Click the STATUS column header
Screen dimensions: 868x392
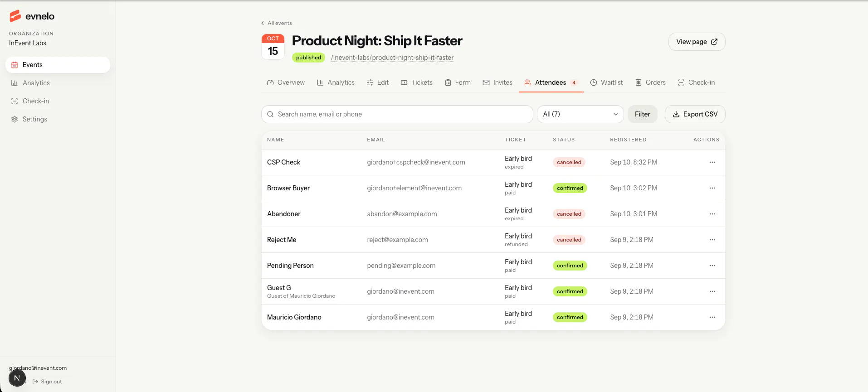click(564, 140)
